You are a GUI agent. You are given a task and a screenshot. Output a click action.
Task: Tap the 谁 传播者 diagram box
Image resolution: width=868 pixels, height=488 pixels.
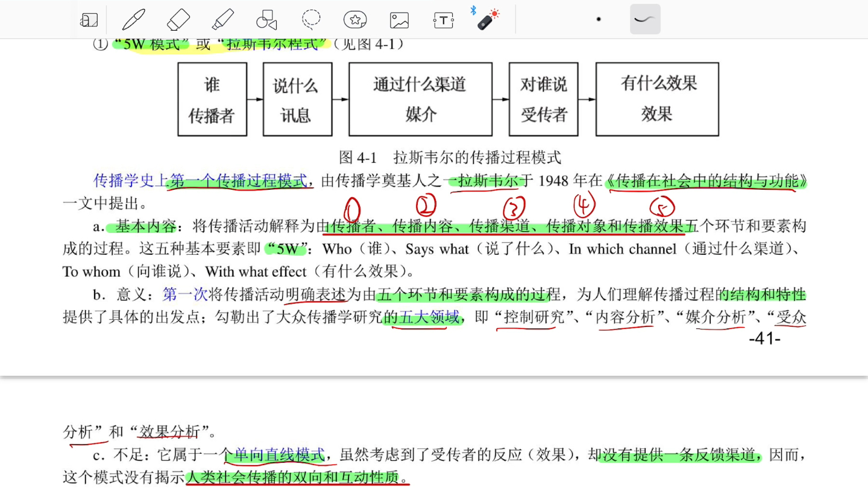pos(212,99)
